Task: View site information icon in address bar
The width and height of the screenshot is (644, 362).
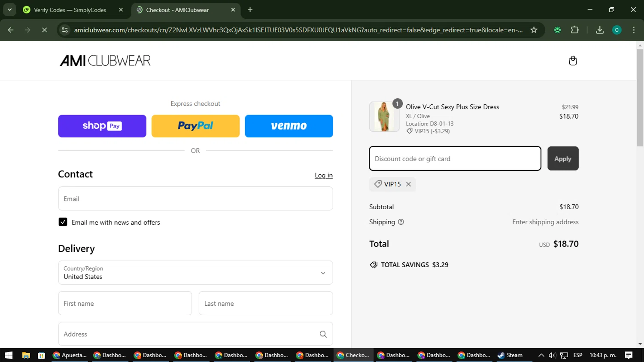Action: 65,30
